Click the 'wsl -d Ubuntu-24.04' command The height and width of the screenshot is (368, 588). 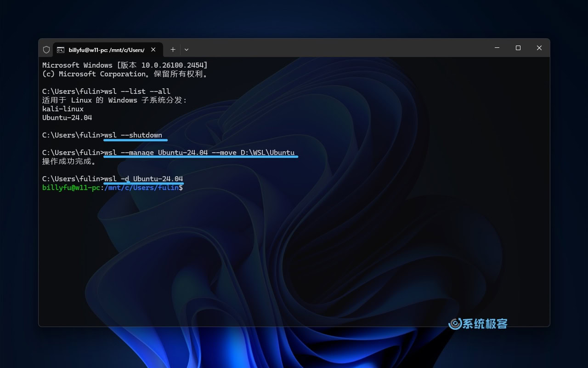click(144, 179)
